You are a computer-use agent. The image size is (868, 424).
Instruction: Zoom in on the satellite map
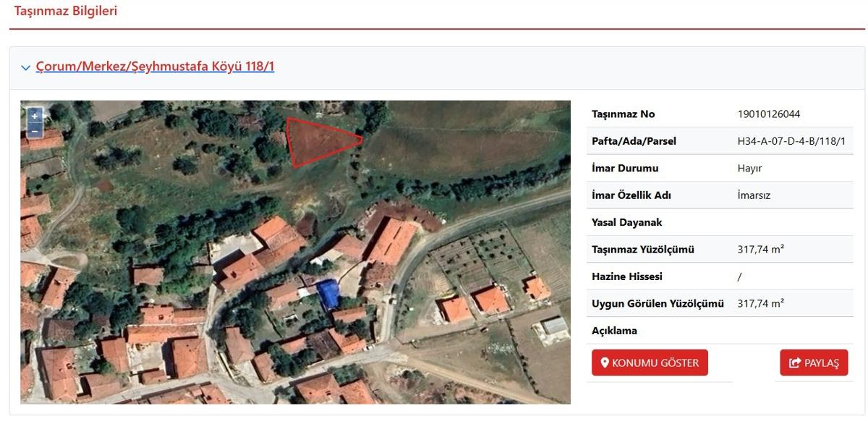[x=34, y=116]
